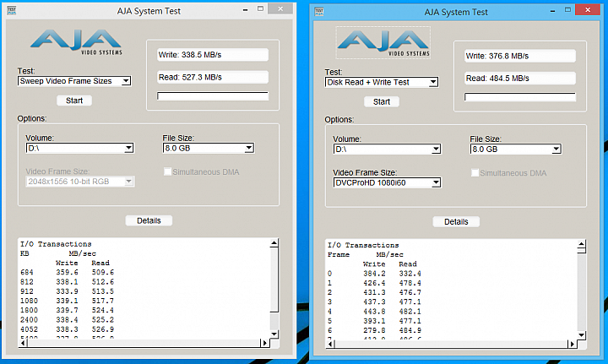The image size is (608, 364).
Task: Click the AJA Video Systems logo in right window
Action: pyautogui.click(x=383, y=42)
